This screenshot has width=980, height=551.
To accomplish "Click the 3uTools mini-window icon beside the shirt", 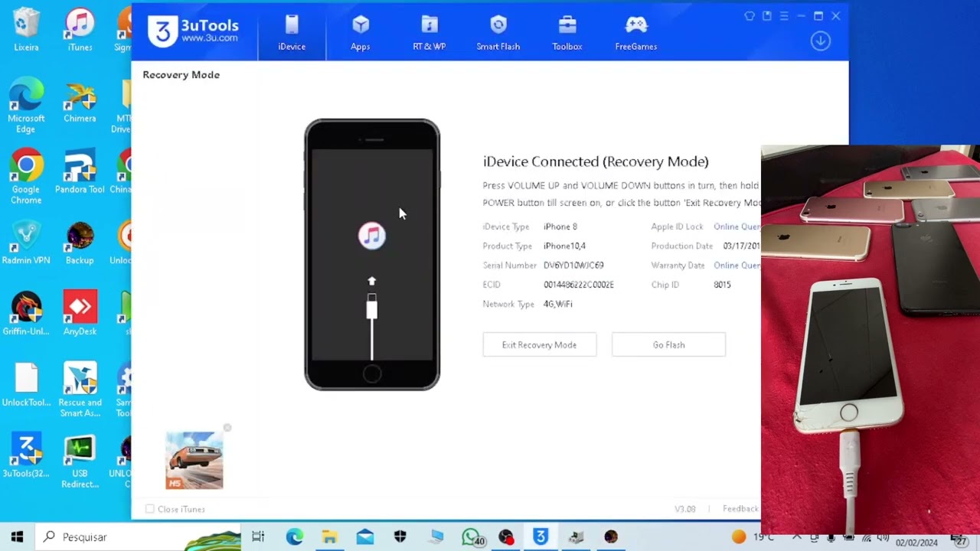I will coord(767,16).
